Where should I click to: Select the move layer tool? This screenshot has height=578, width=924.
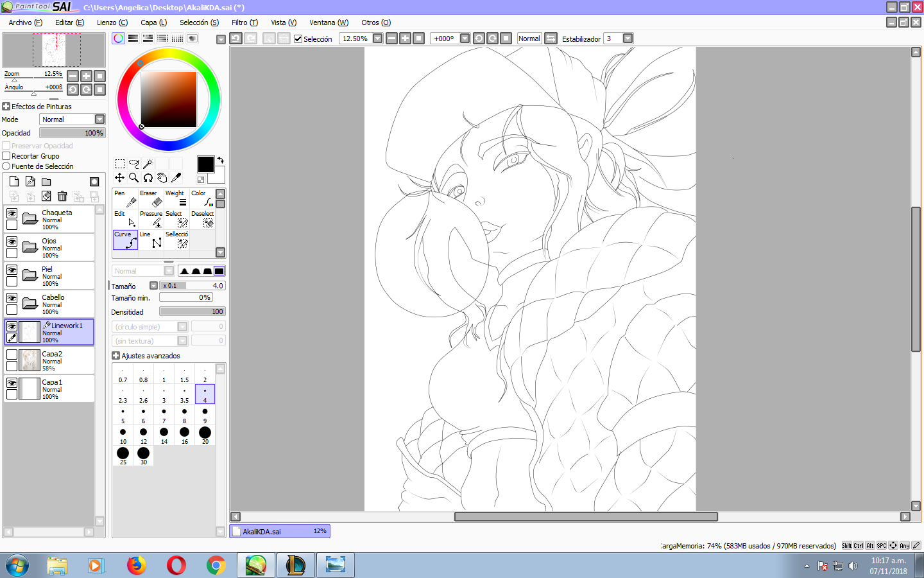pos(120,178)
